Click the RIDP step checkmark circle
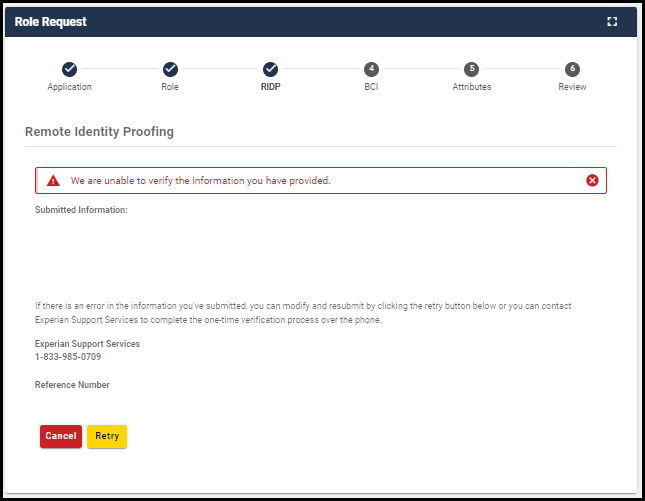645x501 pixels. tap(270, 69)
